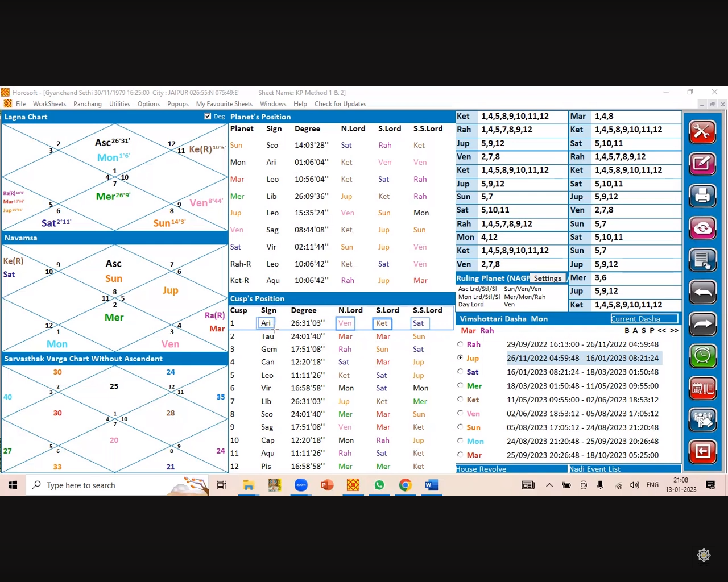Click the printer icon in sidebar
The width and height of the screenshot is (728, 582).
tap(702, 196)
